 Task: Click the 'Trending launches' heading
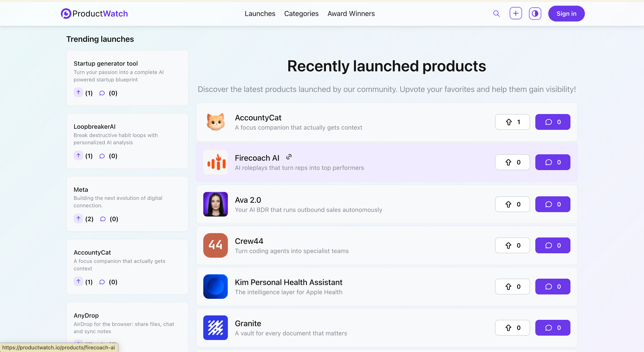[100, 39]
